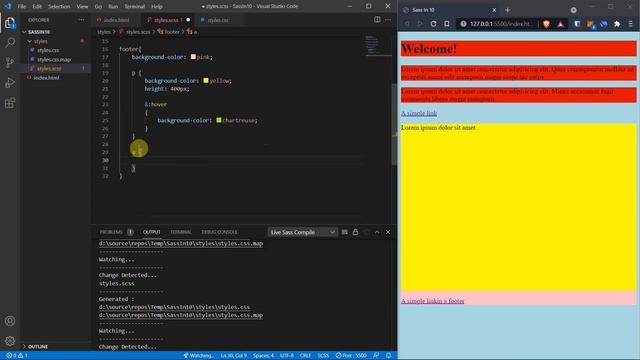Open browser extensions puzzle icon
640x360 pixels.
click(617, 24)
